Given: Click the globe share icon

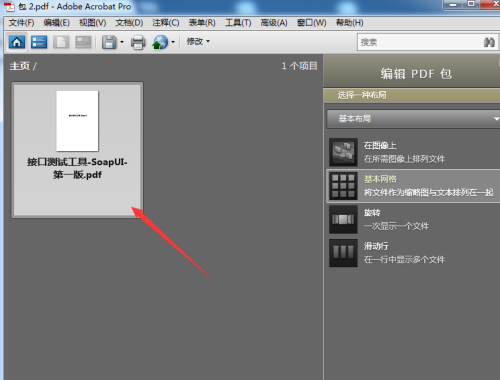Looking at the screenshot, I should [x=160, y=42].
